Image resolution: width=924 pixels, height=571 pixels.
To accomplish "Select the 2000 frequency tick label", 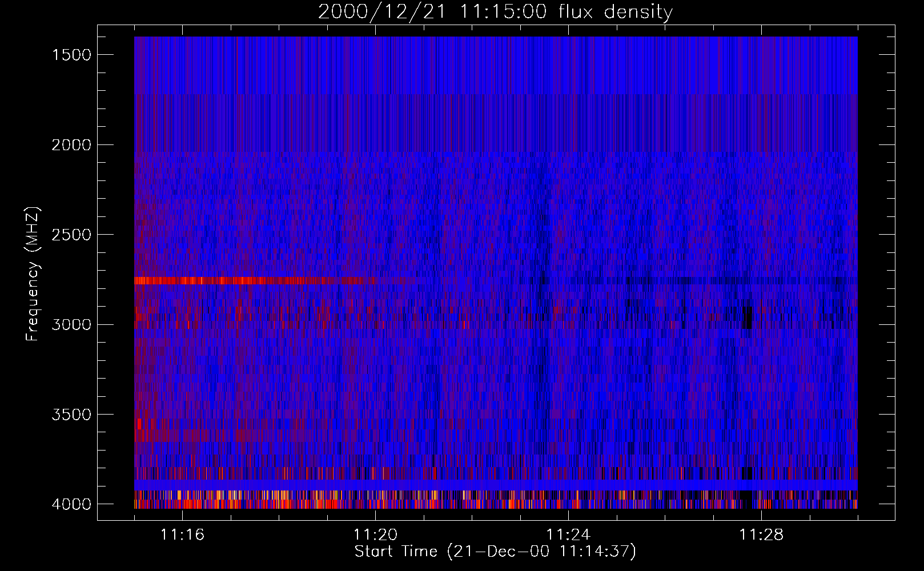I will [71, 145].
